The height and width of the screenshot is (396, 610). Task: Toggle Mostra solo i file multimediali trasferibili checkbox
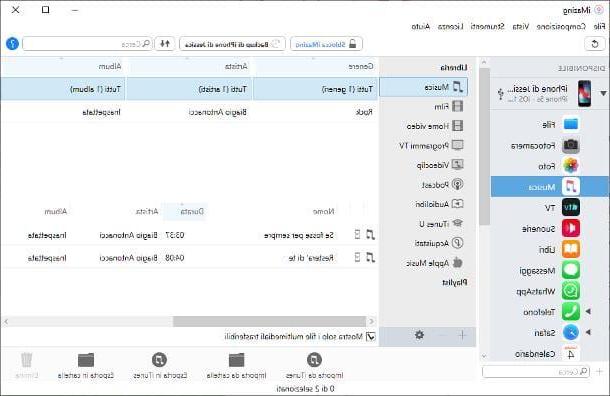(371, 336)
